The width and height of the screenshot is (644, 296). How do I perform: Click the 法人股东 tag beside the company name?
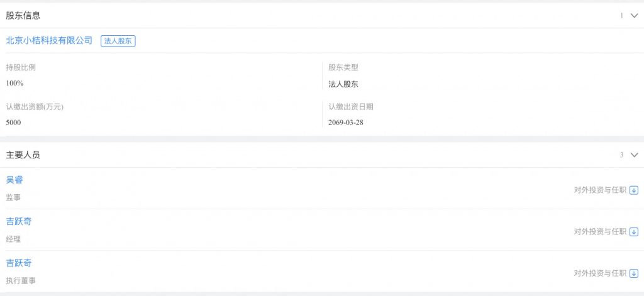[x=118, y=41]
